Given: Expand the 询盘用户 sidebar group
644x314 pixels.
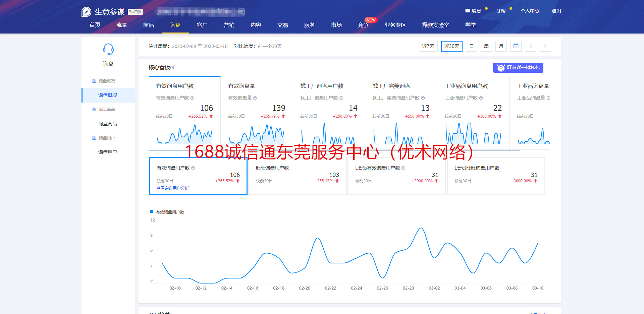Looking at the screenshot, I should tap(107, 138).
